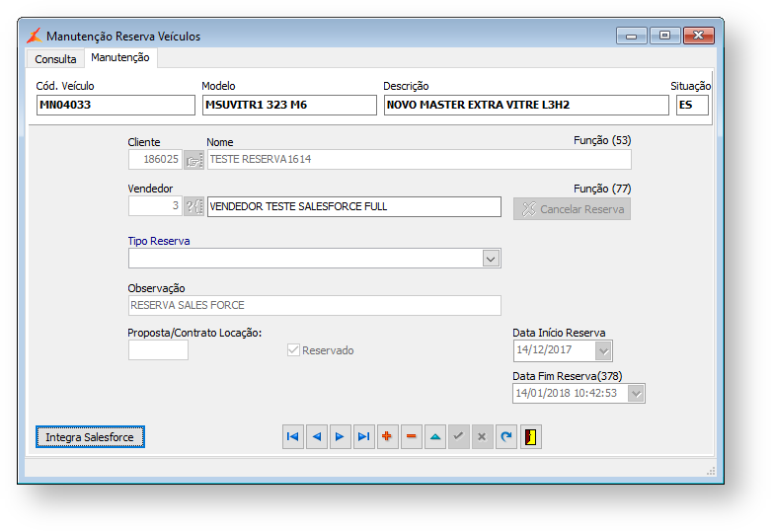Expand the Tipo Reserva dropdown
The height and width of the screenshot is (532, 772).
[491, 259]
